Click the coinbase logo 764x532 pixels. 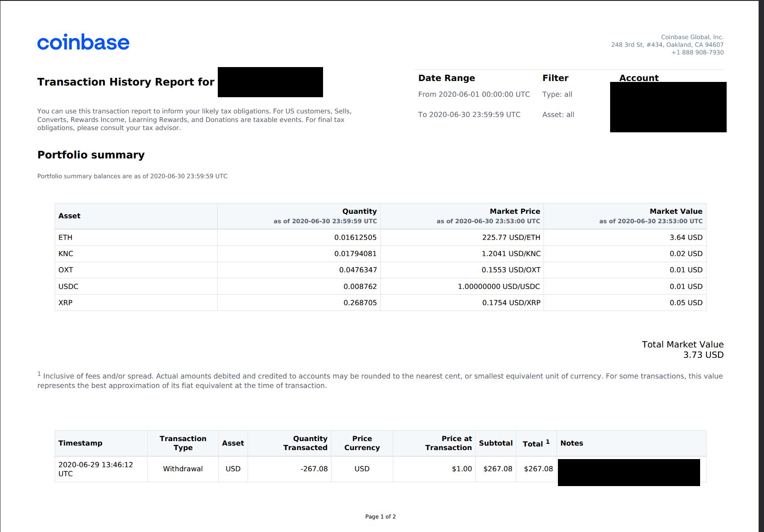(x=83, y=42)
